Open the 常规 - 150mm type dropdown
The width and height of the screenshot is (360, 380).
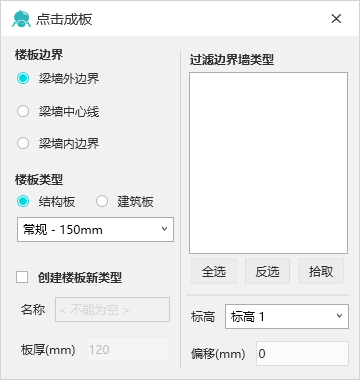coord(95,230)
